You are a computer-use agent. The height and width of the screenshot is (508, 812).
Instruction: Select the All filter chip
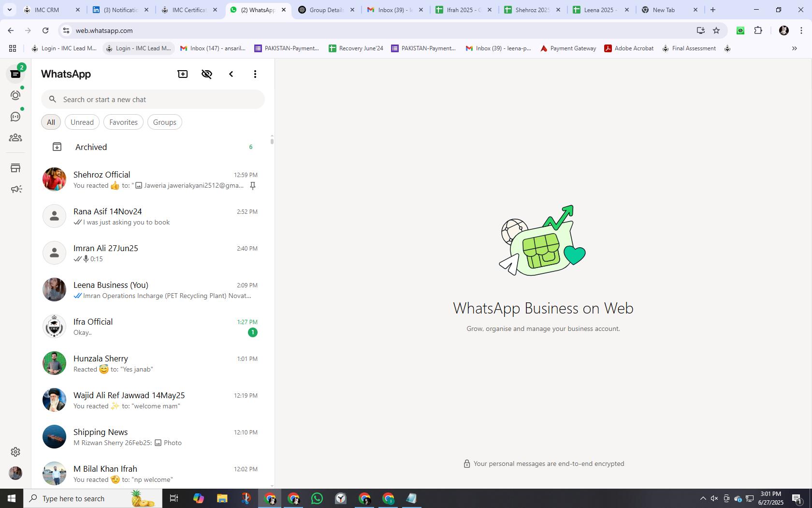(51, 122)
